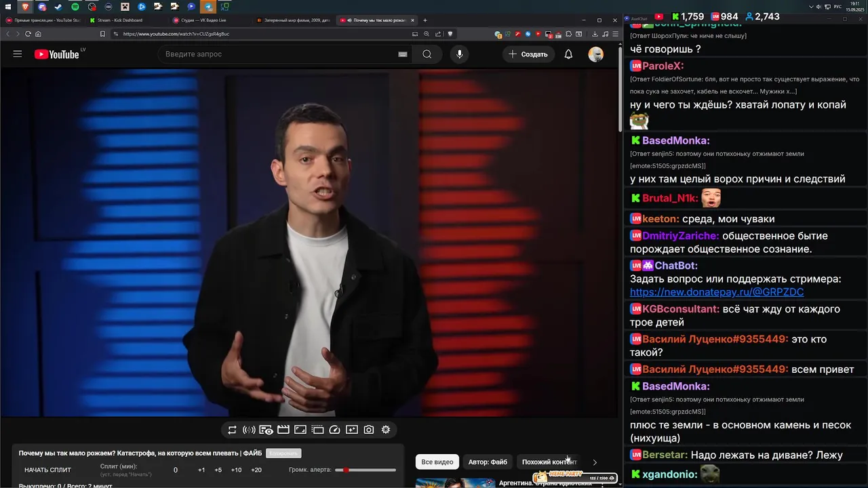The image size is (868, 488).
Task: Click the Создать button
Action: [x=528, y=54]
